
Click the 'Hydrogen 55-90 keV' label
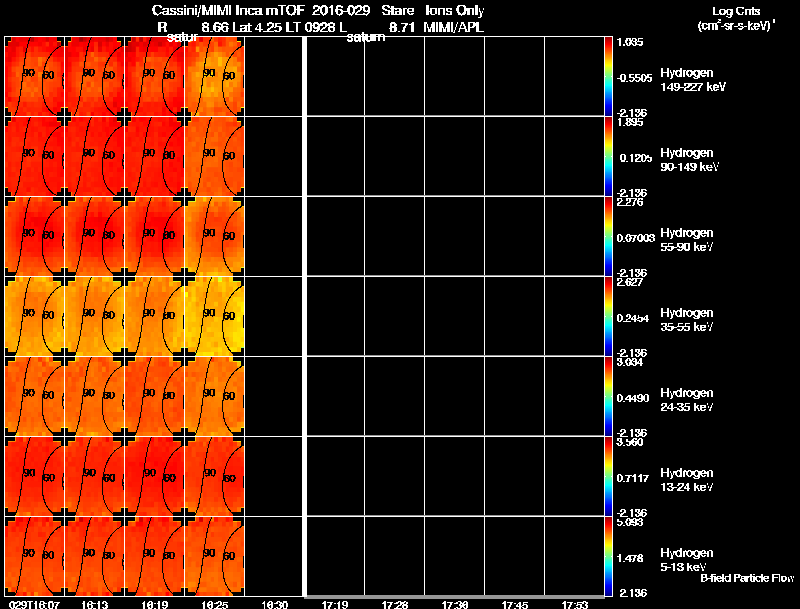(687, 240)
